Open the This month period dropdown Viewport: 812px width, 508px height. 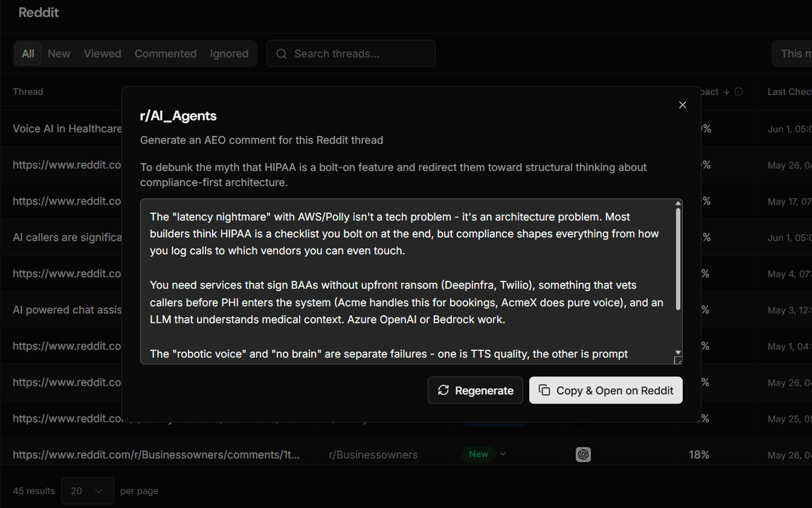792,53
